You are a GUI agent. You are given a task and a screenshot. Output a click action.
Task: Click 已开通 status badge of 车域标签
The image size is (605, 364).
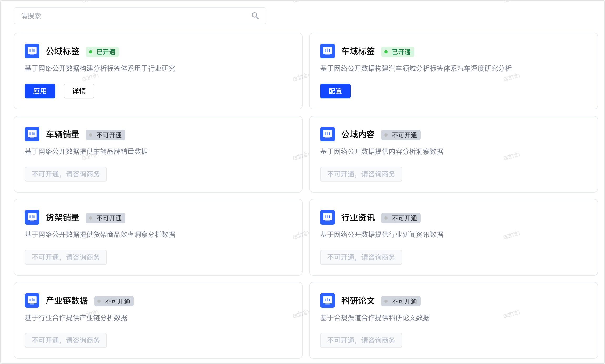(398, 52)
